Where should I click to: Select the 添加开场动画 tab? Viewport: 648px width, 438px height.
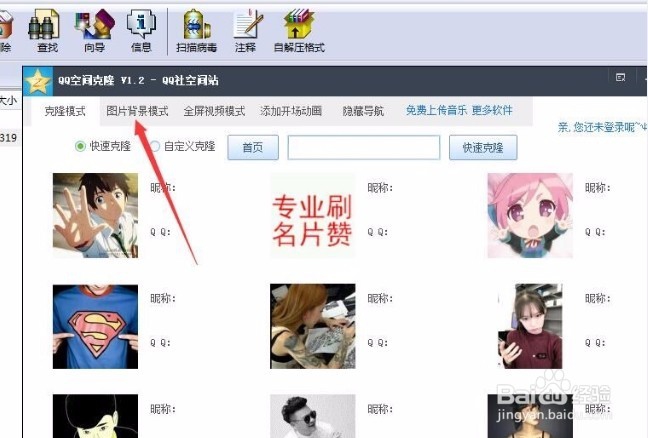point(291,111)
